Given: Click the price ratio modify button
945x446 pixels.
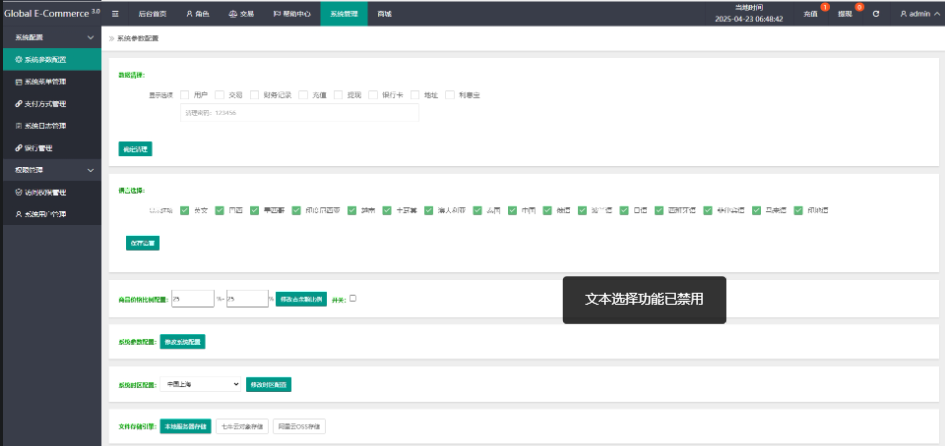Looking at the screenshot, I should point(301,299).
